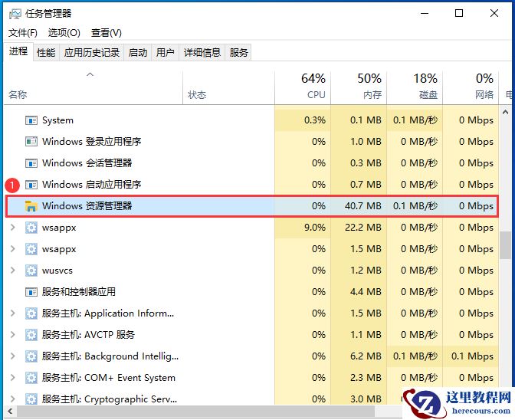515x420 pixels.
Task: Expand 服务主机: Cryptographic Serv... group
Action: point(13,399)
